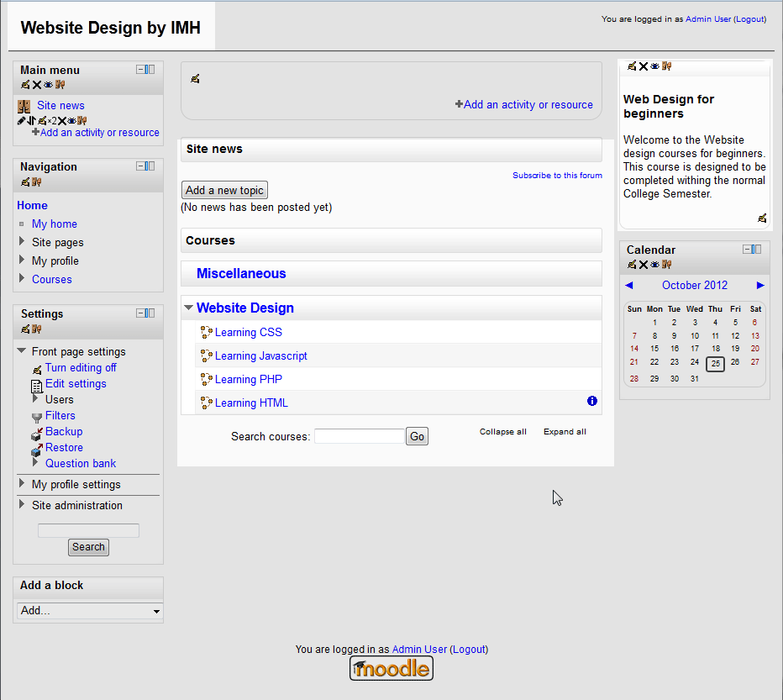
Task: Click the Search courses text field
Action: coord(359,436)
